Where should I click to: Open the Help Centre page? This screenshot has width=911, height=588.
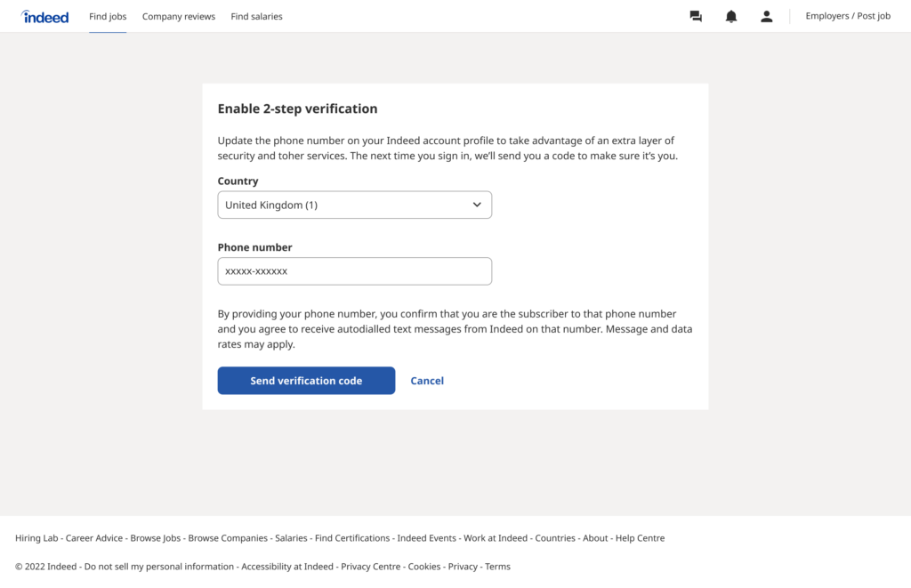(640, 537)
